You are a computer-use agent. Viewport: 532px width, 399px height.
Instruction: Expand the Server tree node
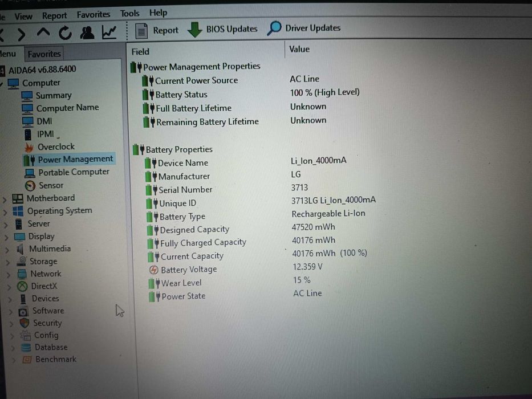pos(6,225)
